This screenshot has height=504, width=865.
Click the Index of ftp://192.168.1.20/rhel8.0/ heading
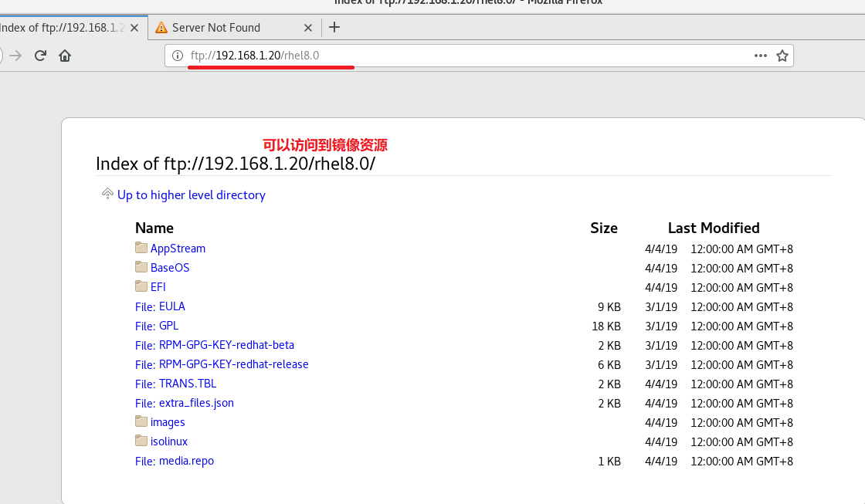236,164
